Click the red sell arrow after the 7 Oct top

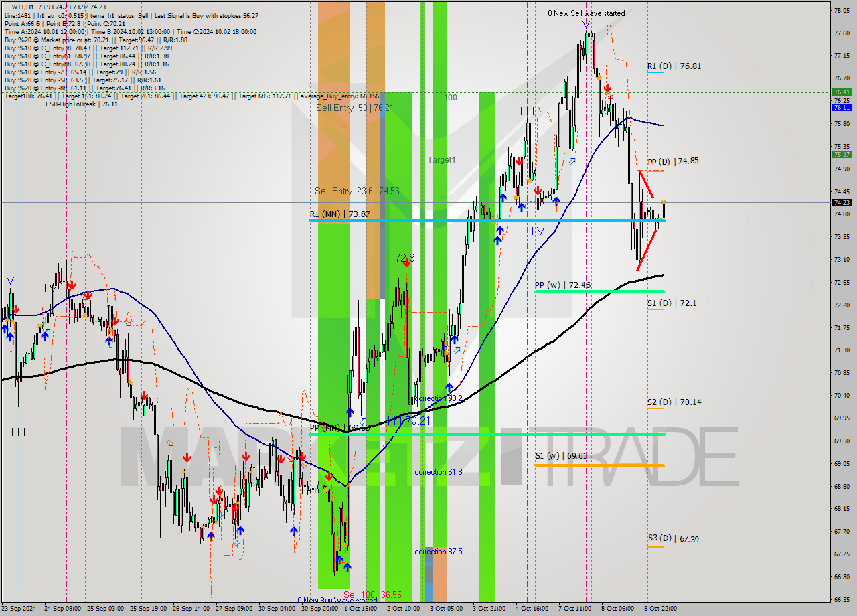tap(607, 88)
